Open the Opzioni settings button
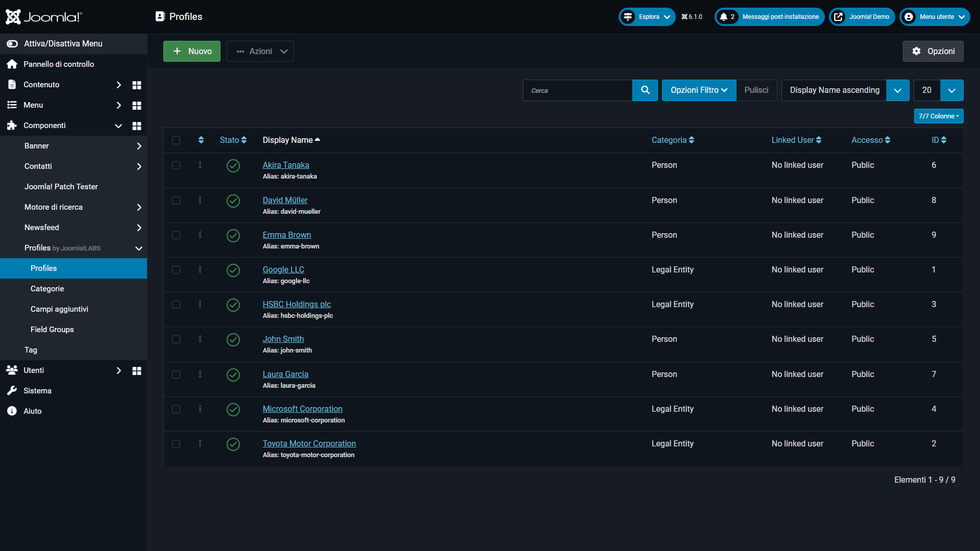This screenshot has height=551, width=980. tap(933, 51)
